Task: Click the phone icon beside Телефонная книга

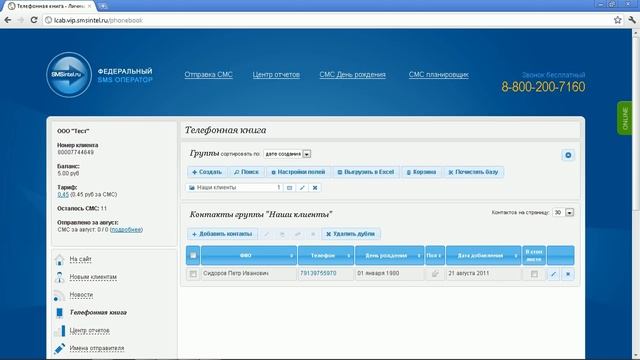Action: click(60, 313)
